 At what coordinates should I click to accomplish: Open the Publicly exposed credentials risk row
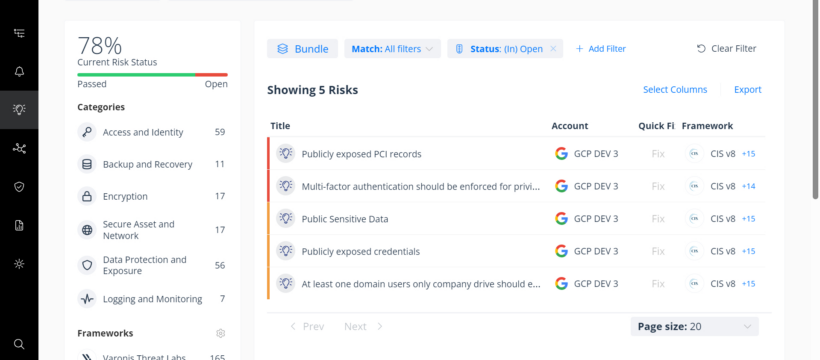[516, 251]
